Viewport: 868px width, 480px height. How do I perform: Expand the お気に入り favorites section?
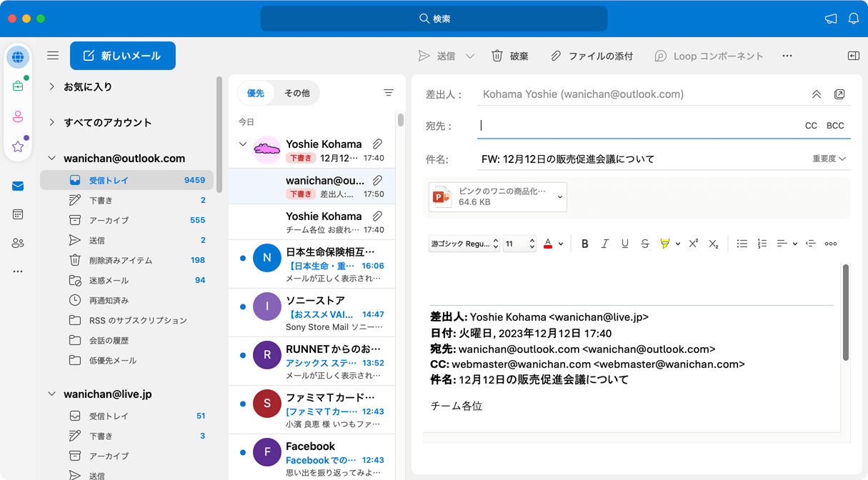pos(51,86)
